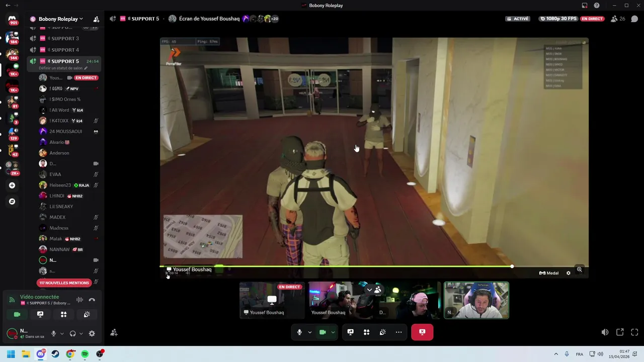Click share screen button in bottom control bar
Viewport: 644px width, 362px height.
(x=350, y=332)
